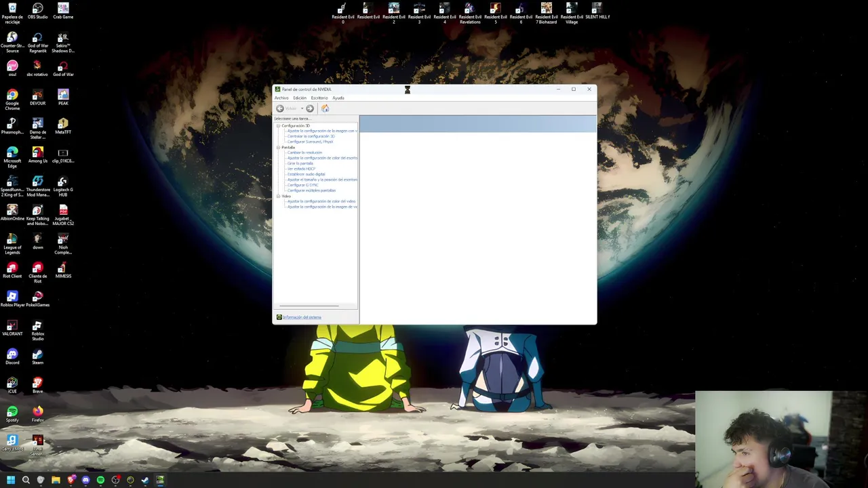Screen dimensions: 868x488
Task: Select Configurar G-SYNC
Action: [x=303, y=185]
